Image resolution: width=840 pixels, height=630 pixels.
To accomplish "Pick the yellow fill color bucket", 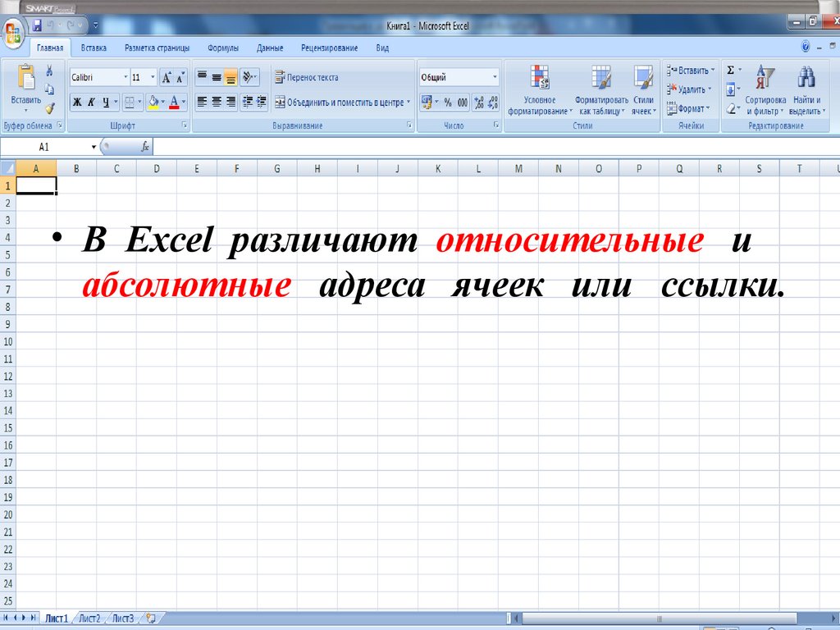I will (x=153, y=102).
